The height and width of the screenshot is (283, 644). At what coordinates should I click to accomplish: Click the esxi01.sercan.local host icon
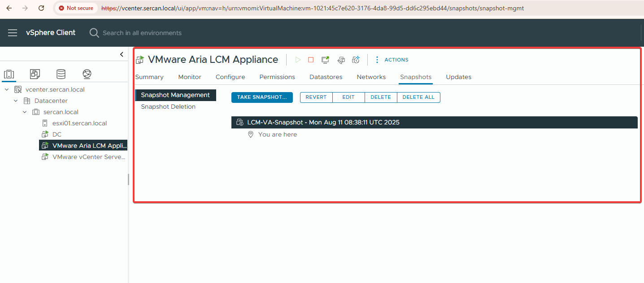(x=45, y=123)
